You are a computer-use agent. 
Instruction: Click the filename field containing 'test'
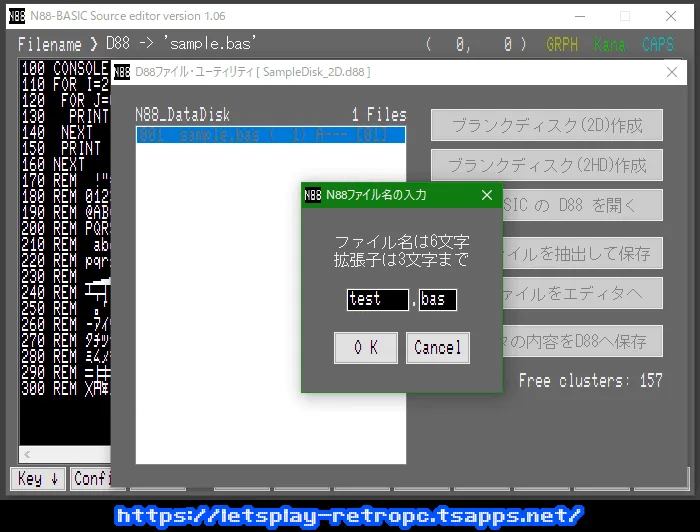coord(377,299)
